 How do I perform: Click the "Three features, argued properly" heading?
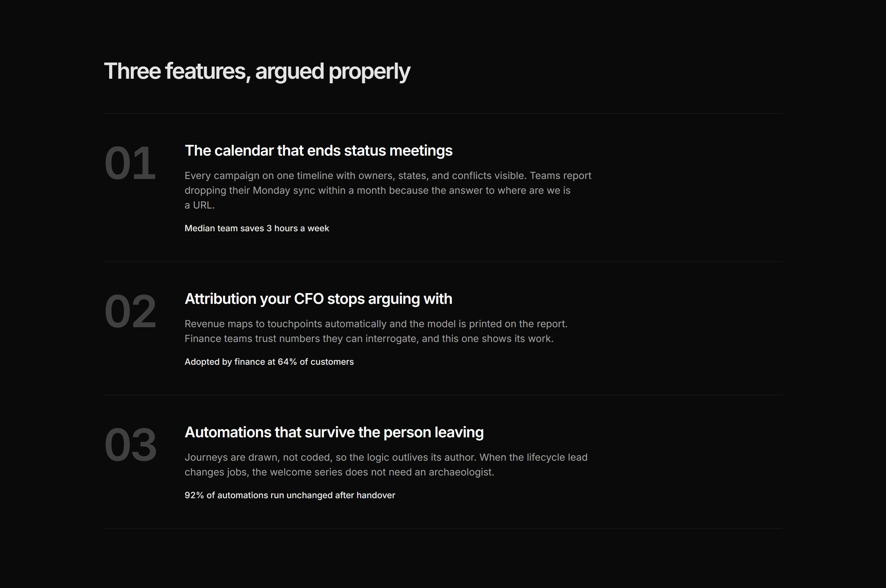click(x=257, y=71)
